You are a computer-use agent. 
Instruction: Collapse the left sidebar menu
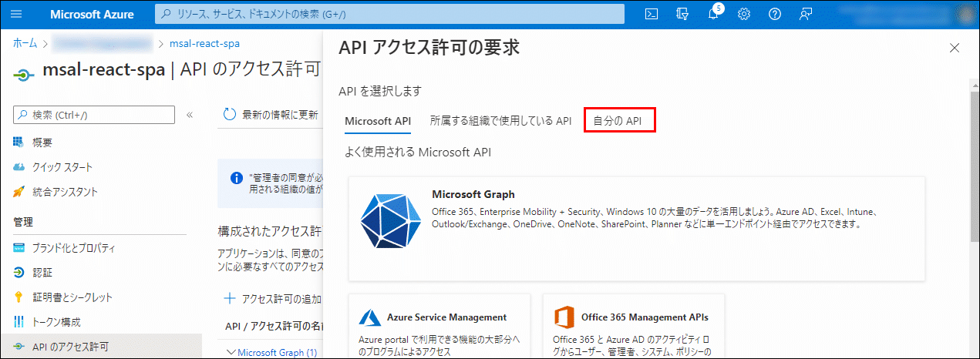click(190, 115)
